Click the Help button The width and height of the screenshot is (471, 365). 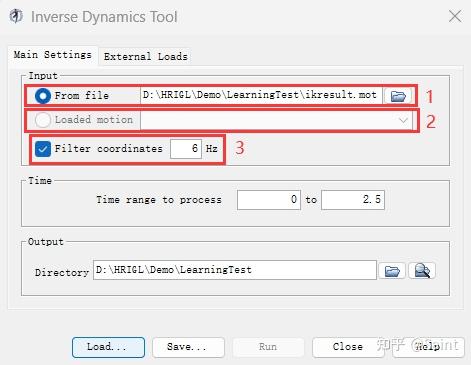[428, 347]
